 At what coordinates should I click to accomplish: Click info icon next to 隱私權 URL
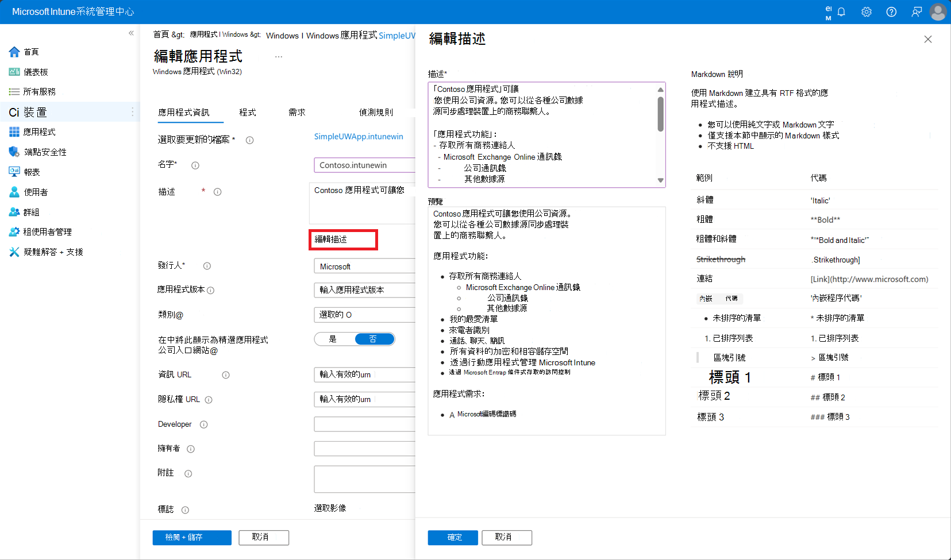pos(209,400)
